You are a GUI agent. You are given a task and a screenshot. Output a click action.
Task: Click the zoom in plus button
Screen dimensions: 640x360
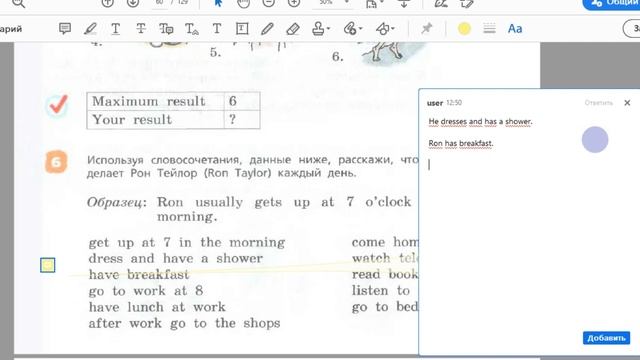pyautogui.click(x=294, y=3)
